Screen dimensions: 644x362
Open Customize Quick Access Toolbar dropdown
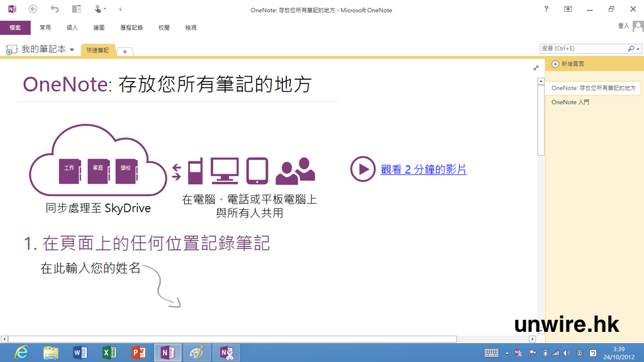pyautogui.click(x=120, y=9)
